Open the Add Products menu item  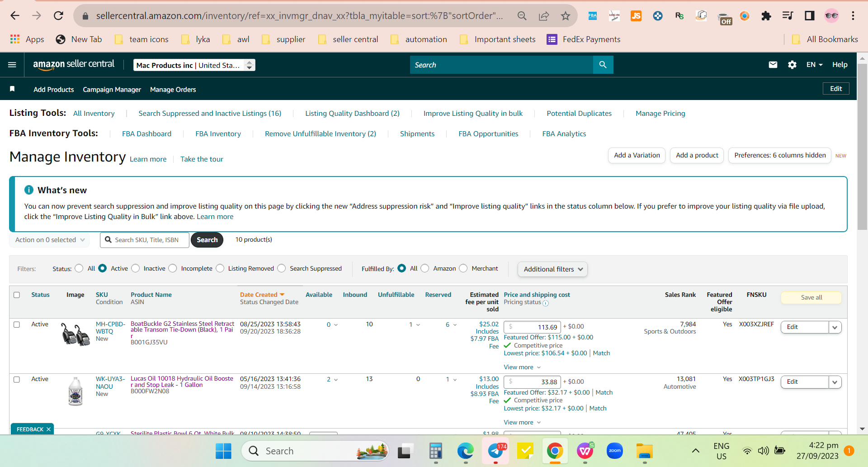click(x=53, y=90)
